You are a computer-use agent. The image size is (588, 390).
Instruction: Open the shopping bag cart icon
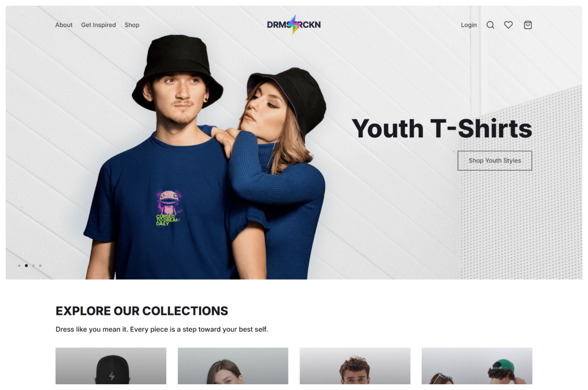(528, 25)
